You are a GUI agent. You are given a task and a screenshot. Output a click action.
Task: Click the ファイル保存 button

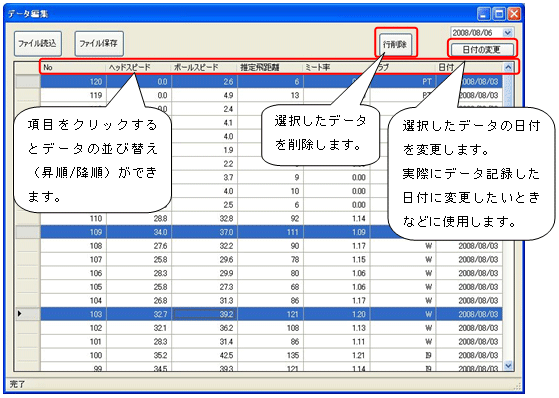click(x=99, y=44)
